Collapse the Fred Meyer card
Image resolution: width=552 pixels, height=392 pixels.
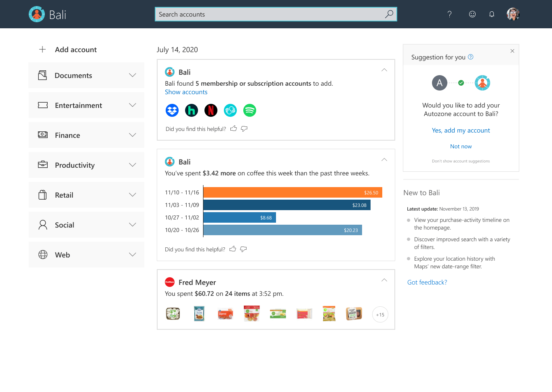pos(384,280)
